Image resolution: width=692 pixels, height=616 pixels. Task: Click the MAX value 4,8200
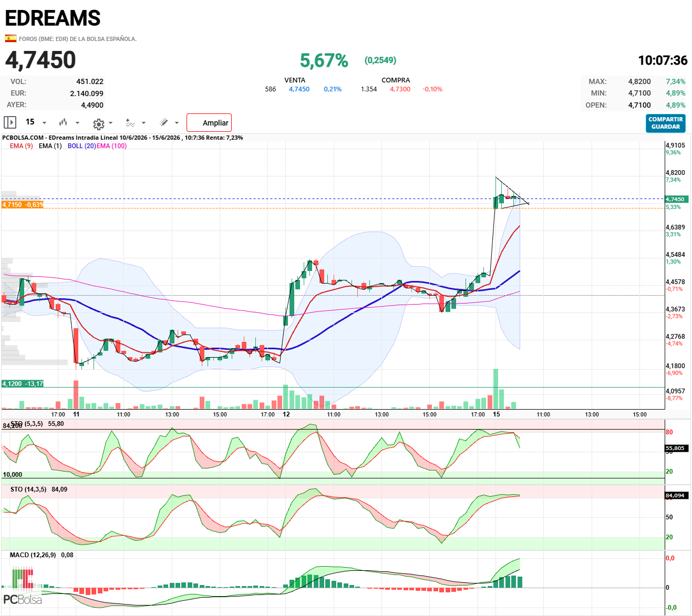(639, 81)
